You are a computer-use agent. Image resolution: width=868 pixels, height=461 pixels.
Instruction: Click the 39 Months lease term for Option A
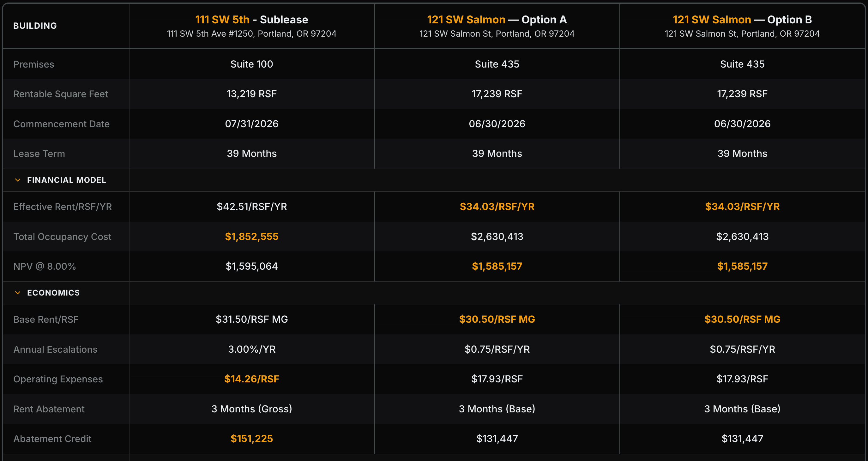point(497,153)
